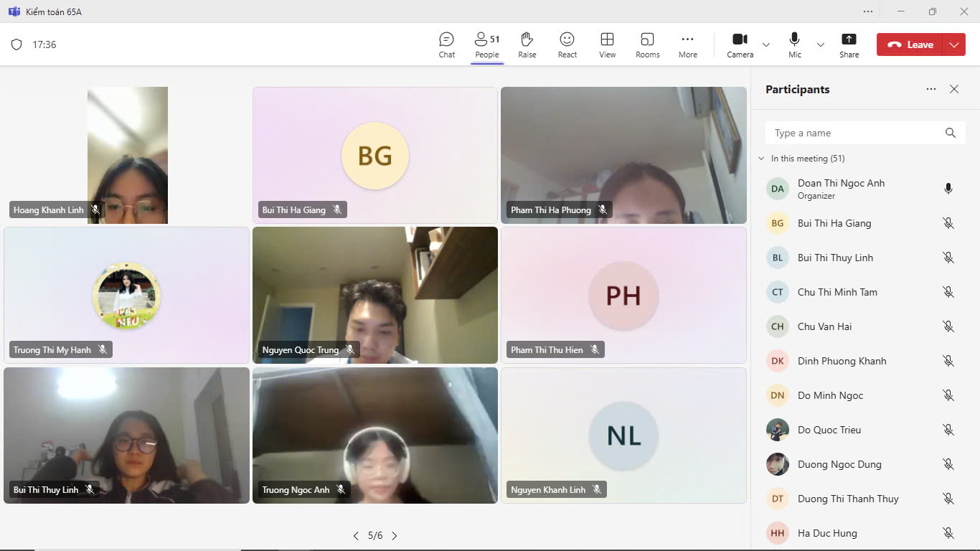980x551 pixels.
Task: Open participants panel more options ellipsis
Action: coord(930,89)
